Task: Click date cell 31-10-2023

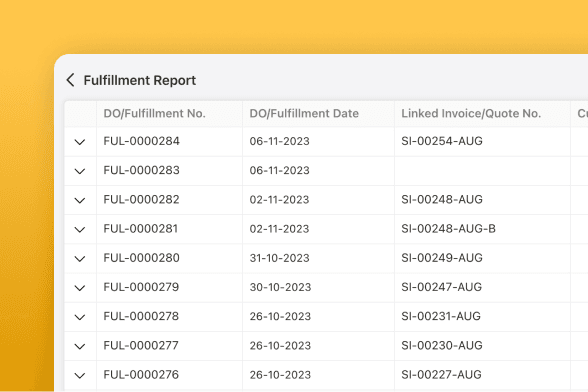Action: coord(318,258)
